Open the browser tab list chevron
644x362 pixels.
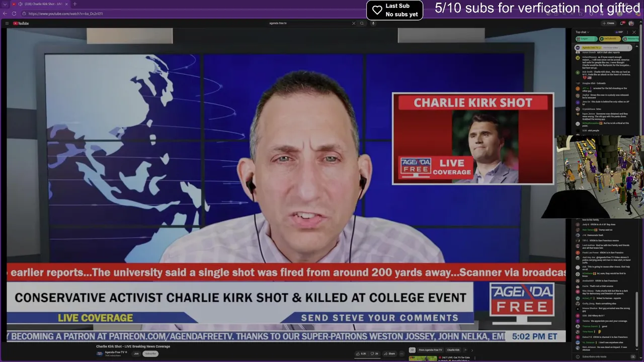point(5,4)
